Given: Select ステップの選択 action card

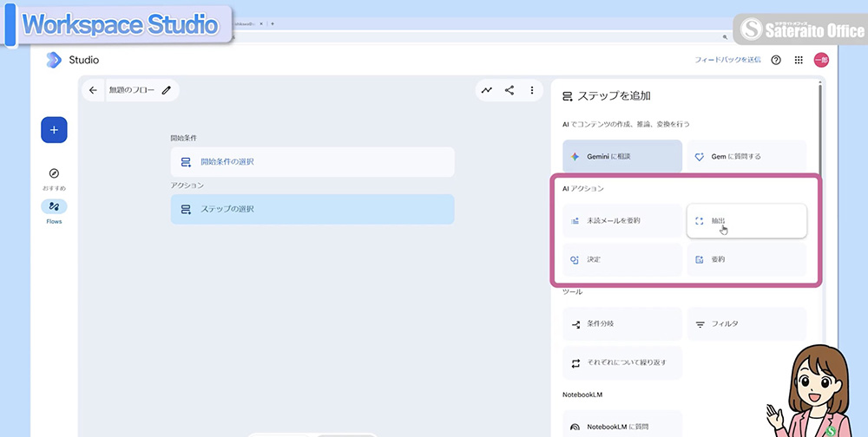Looking at the screenshot, I should [312, 209].
